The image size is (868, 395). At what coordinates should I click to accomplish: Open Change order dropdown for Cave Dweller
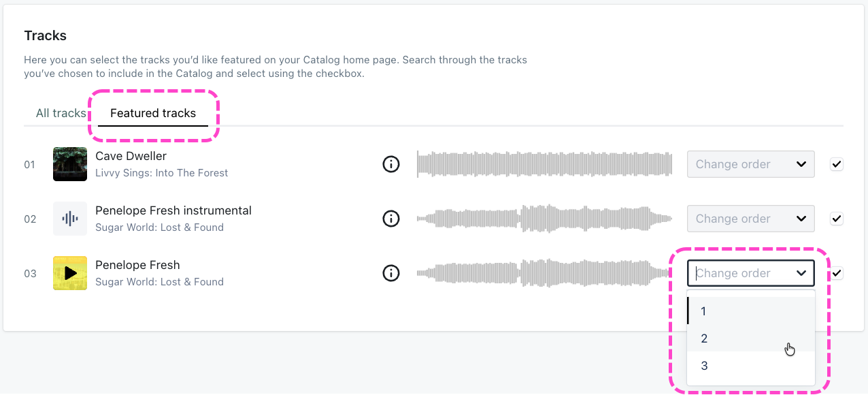[x=750, y=164]
